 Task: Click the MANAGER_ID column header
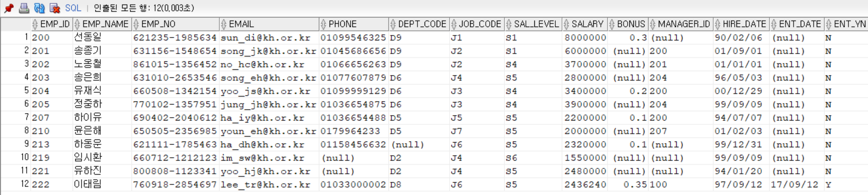(680, 24)
